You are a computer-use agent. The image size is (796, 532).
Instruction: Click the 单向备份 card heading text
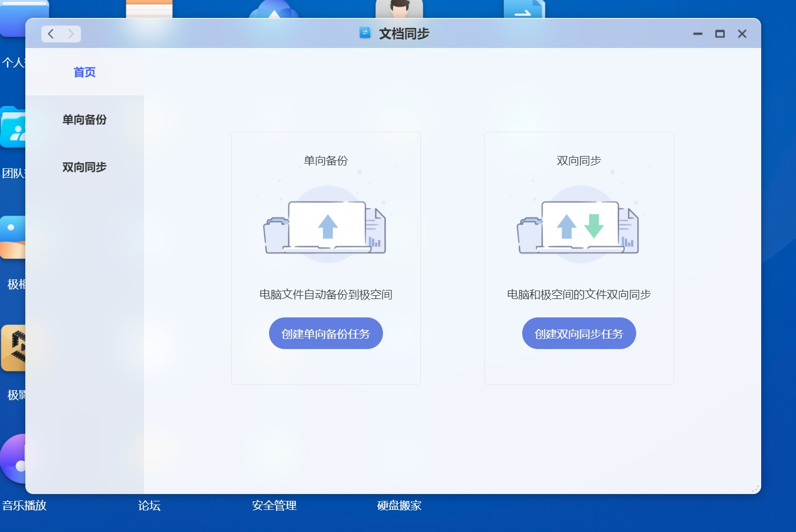click(x=325, y=161)
